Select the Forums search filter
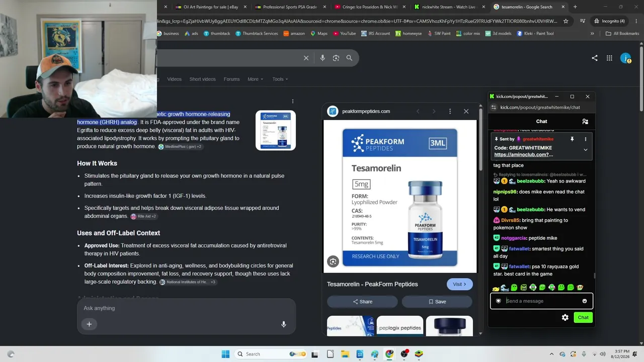 click(x=231, y=79)
